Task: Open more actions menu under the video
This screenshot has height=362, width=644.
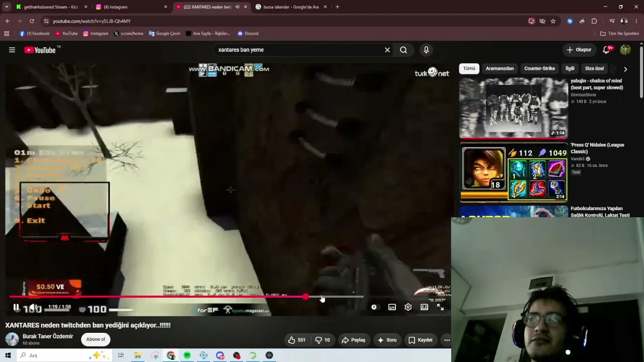Action: point(446,340)
